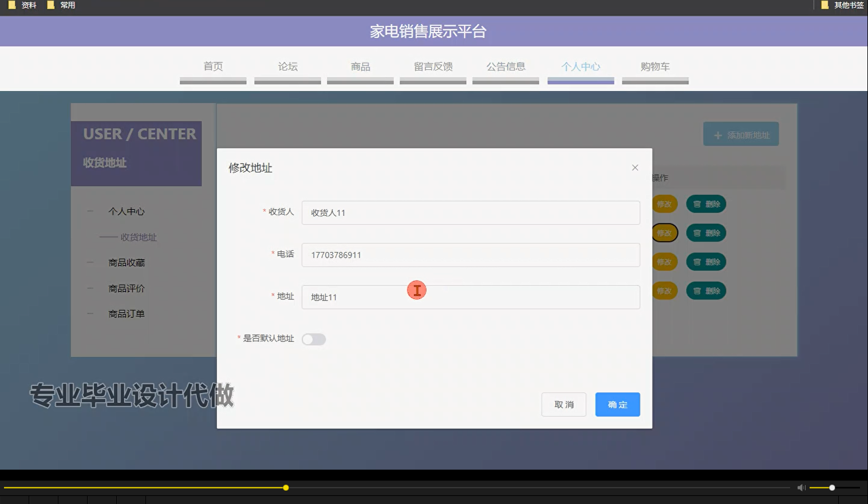Click inside the 地址 input field
Screen dimensions: 868x504
[470, 297]
